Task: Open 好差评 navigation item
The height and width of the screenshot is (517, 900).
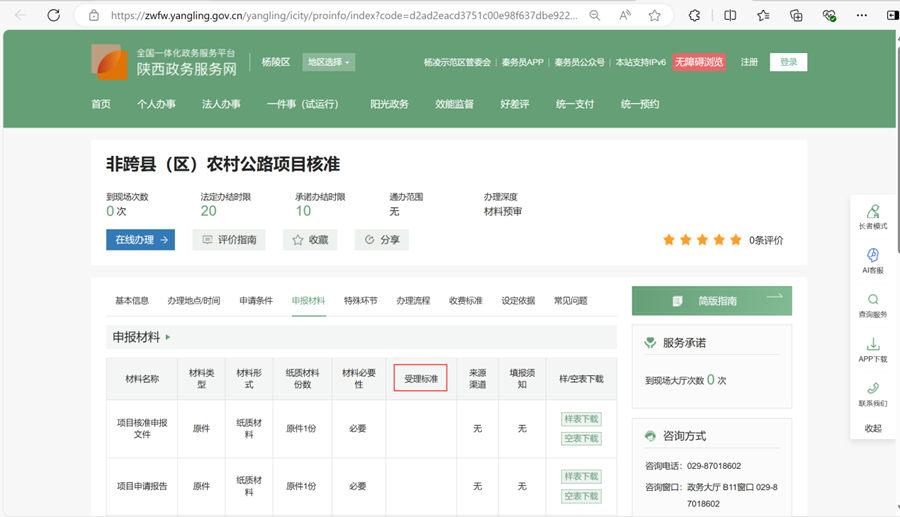Action: (x=514, y=104)
